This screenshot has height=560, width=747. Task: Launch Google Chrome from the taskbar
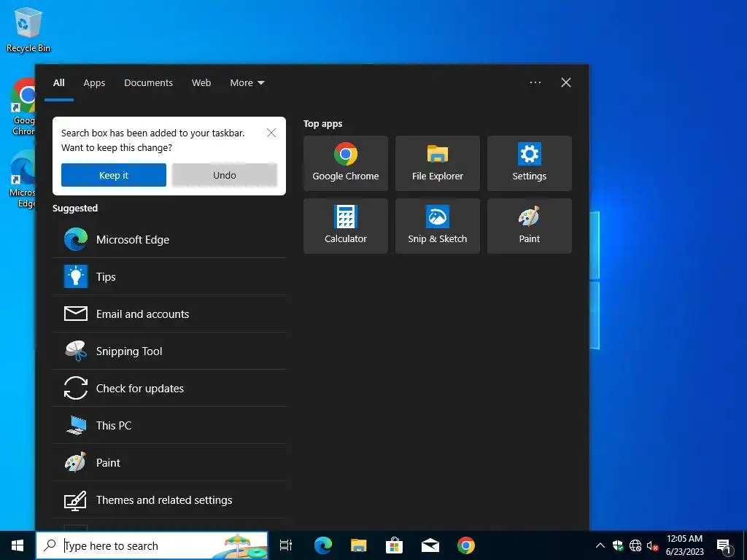(466, 545)
